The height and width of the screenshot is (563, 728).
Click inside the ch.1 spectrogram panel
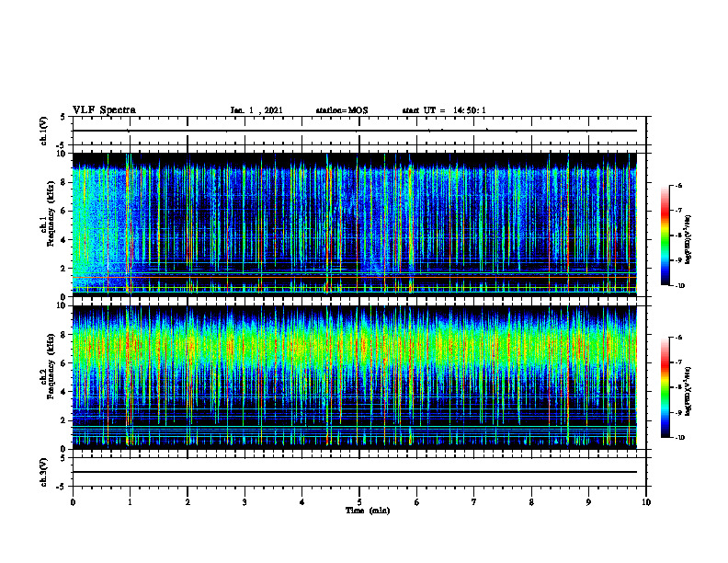pos(355,224)
